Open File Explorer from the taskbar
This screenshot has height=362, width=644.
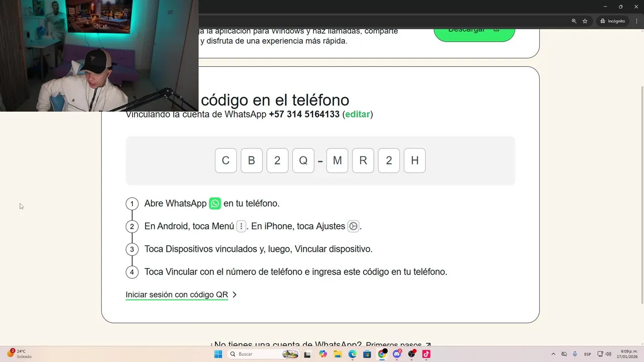point(338,354)
